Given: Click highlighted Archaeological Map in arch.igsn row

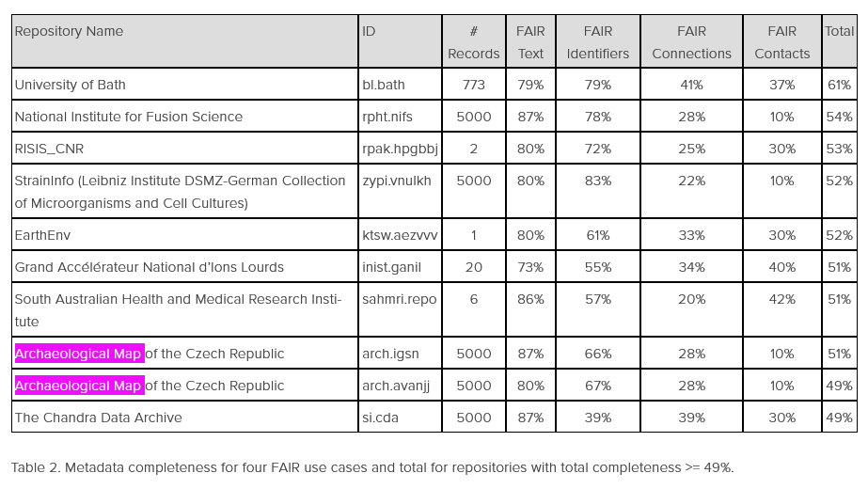Looking at the screenshot, I should pos(80,354).
